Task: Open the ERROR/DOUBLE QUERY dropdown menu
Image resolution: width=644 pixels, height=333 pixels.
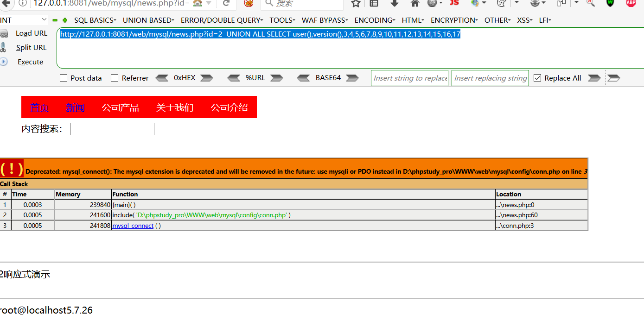Action: coord(222,20)
